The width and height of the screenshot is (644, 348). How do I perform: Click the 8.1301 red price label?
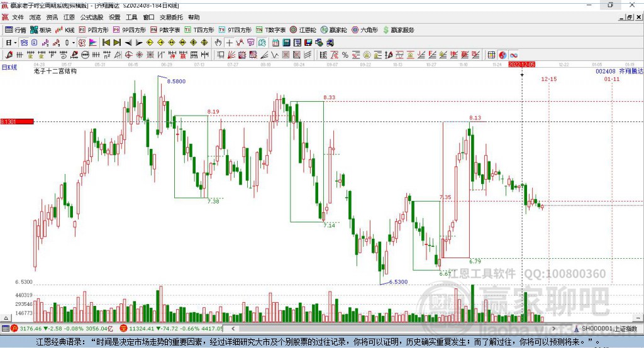[x=17, y=121]
